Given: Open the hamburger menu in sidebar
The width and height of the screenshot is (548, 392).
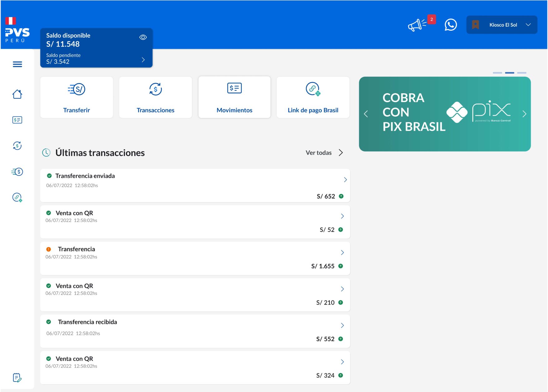Looking at the screenshot, I should [17, 64].
